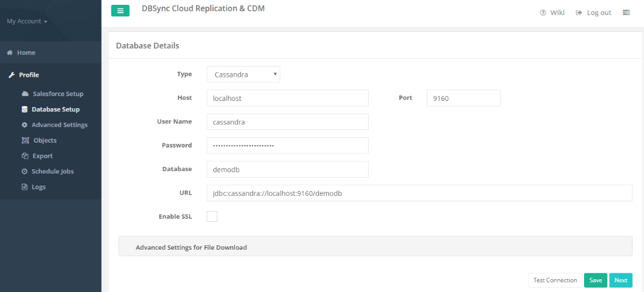Click the Log out icon
Viewport: 644px width, 292px height.
point(579,13)
